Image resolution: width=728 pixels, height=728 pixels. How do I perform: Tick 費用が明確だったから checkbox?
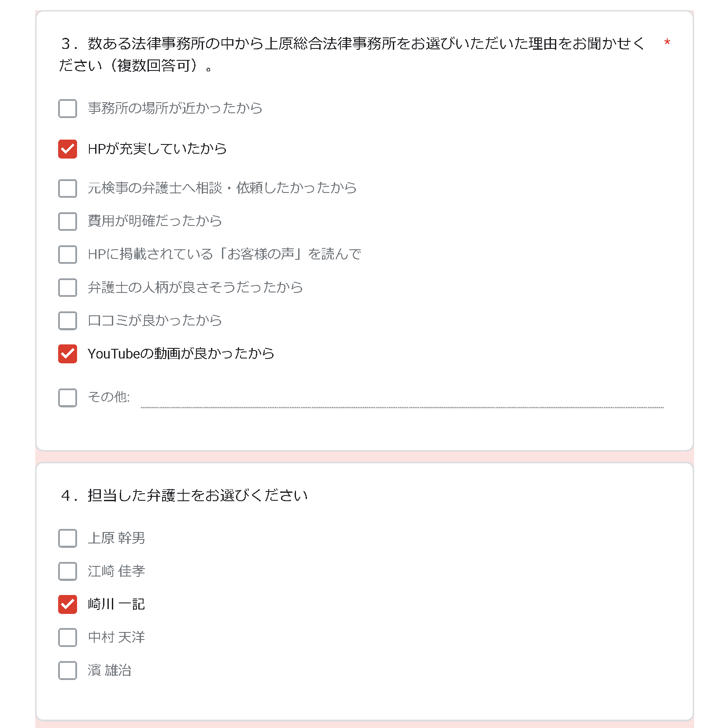[67, 221]
